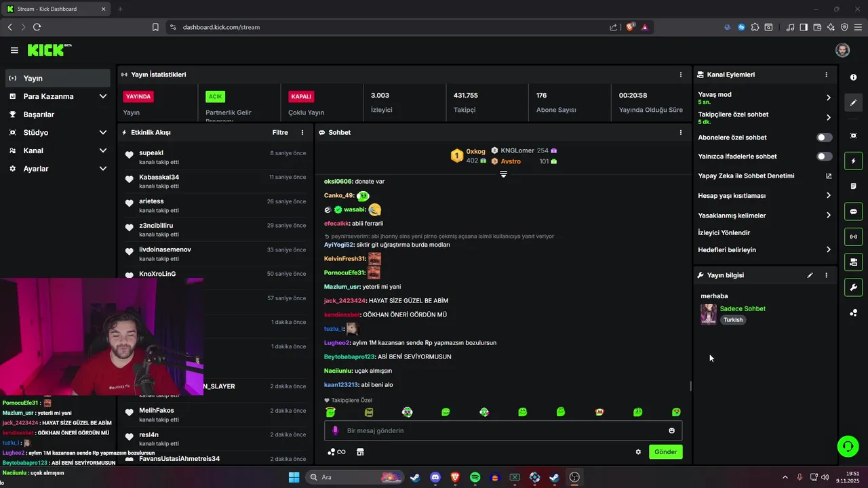Click the green headset support button
868x488 pixels.
pyautogui.click(x=848, y=446)
